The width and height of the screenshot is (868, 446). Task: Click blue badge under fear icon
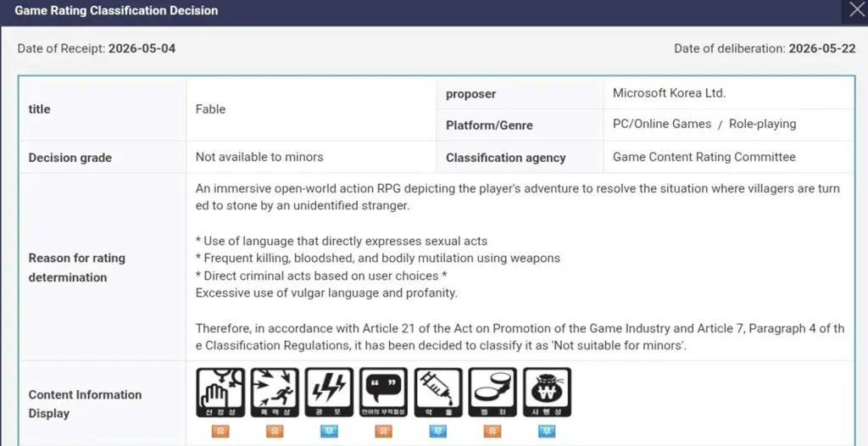pyautogui.click(x=329, y=431)
